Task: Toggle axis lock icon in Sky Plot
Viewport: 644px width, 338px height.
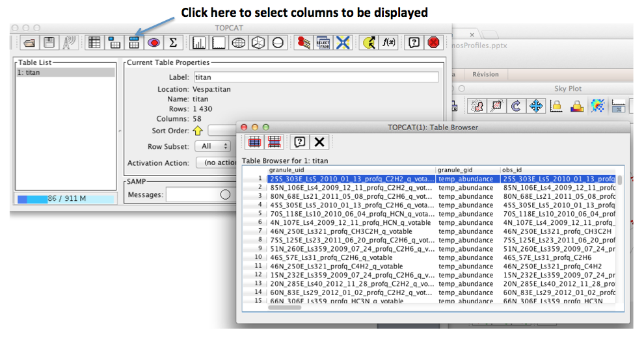Action: pos(556,106)
